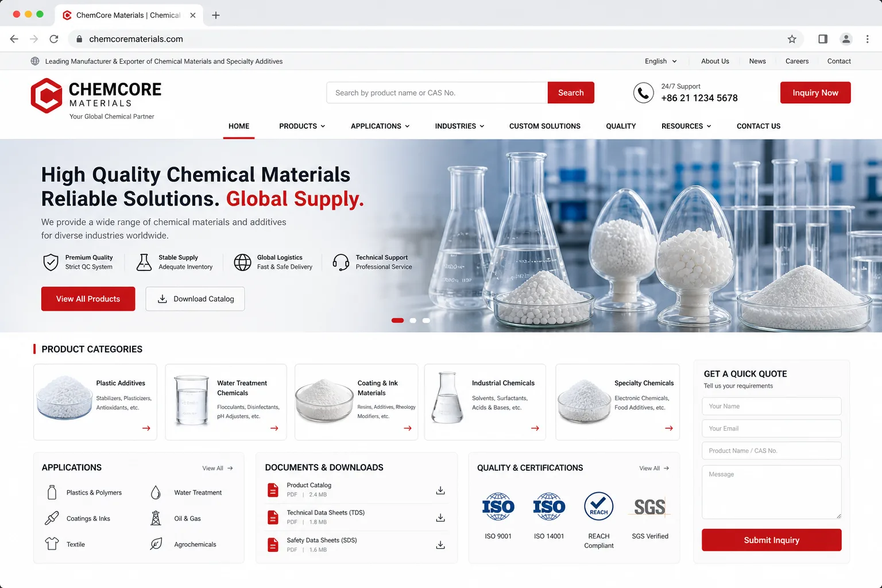
Task: Click the Inquiry Now button
Action: (815, 92)
